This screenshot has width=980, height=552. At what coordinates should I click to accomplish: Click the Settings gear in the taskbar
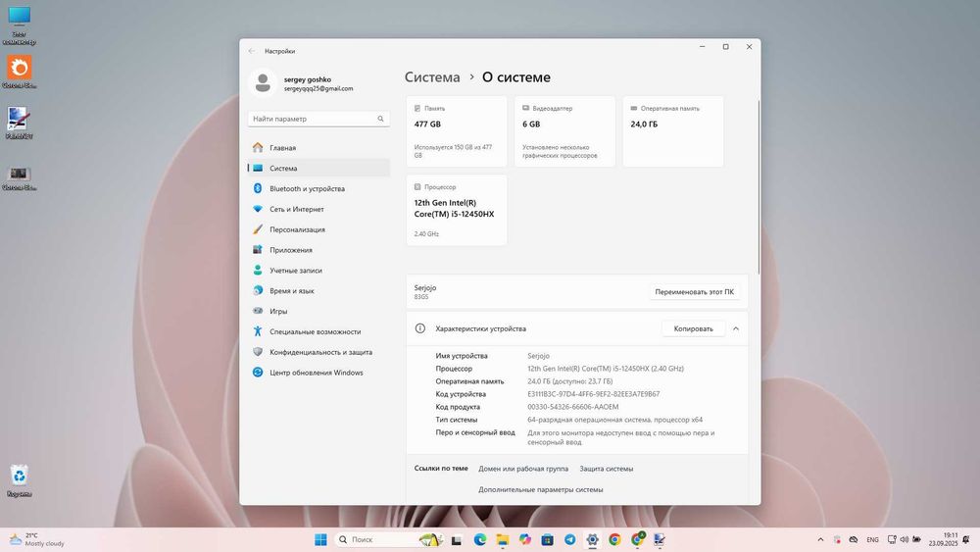(x=593, y=539)
